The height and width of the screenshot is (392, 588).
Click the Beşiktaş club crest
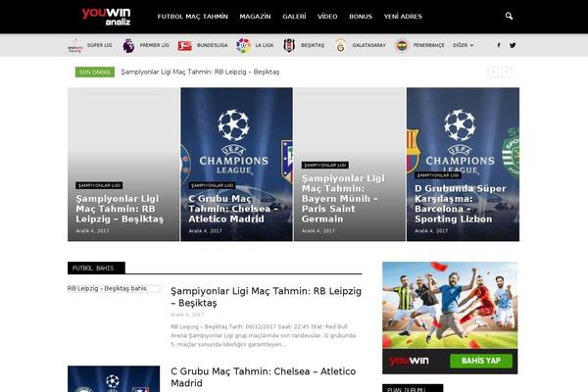289,45
